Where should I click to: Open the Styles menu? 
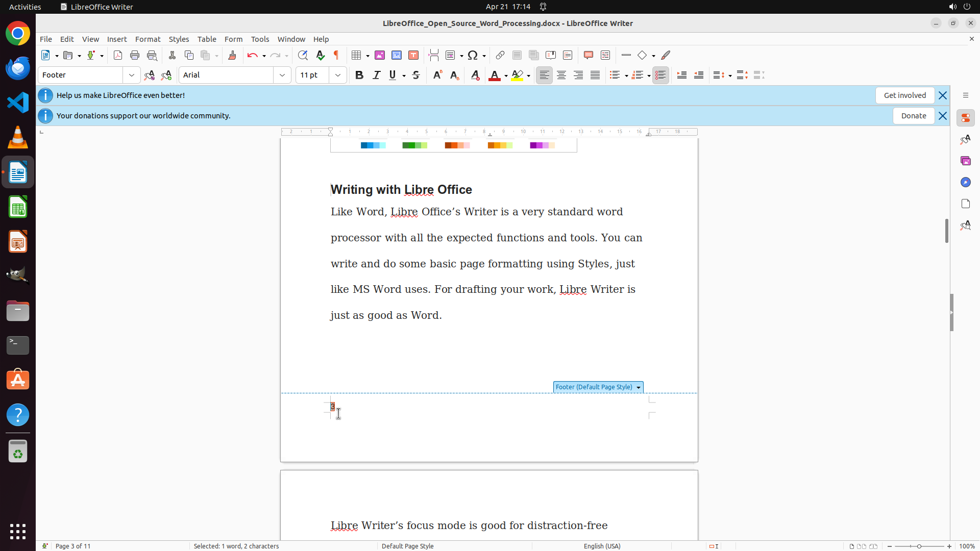(x=179, y=39)
